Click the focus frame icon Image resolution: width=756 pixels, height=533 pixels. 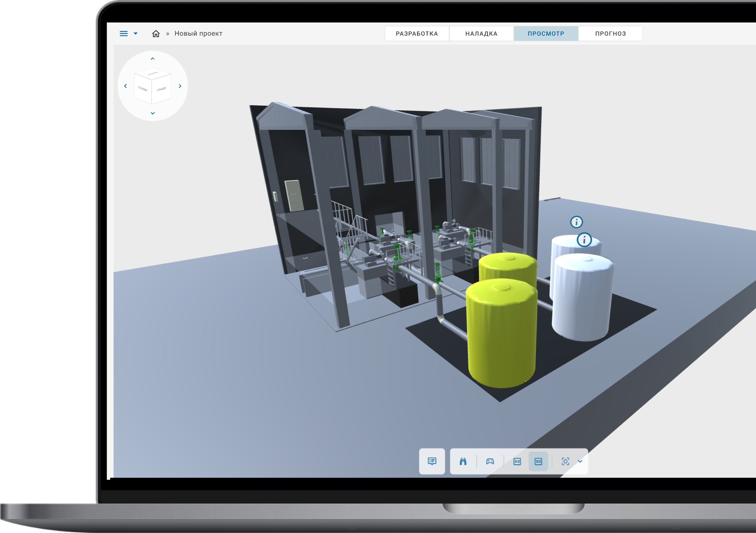point(565,461)
